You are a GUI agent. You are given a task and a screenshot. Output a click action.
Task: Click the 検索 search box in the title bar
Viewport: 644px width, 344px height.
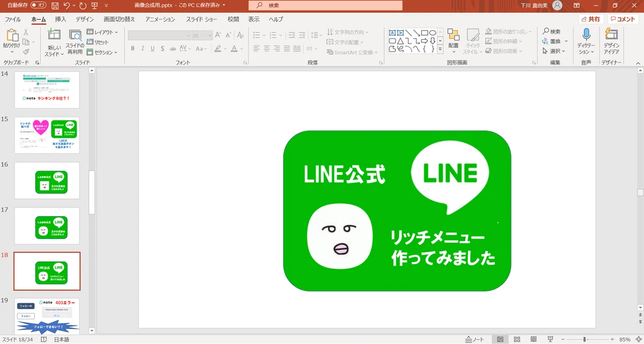326,5
